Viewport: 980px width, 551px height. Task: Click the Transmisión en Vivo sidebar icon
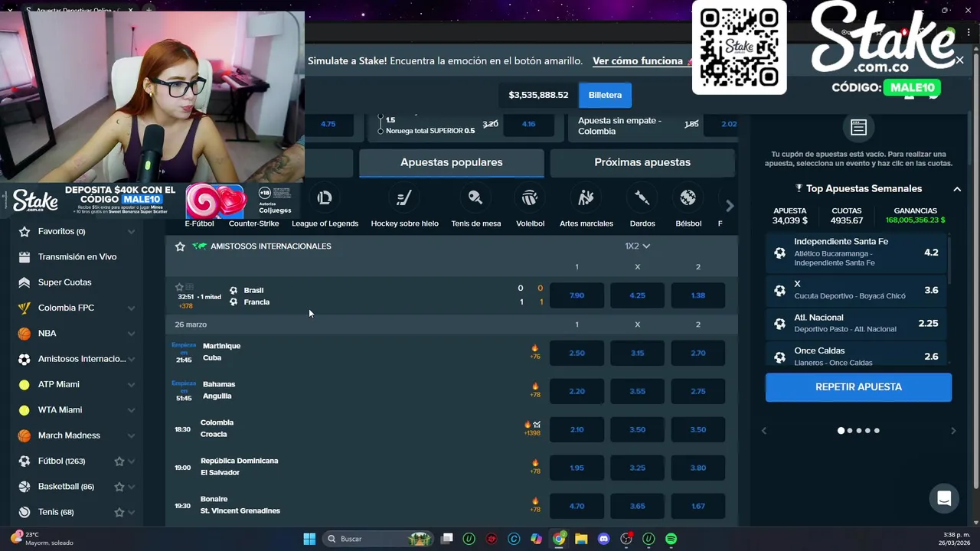(24, 257)
